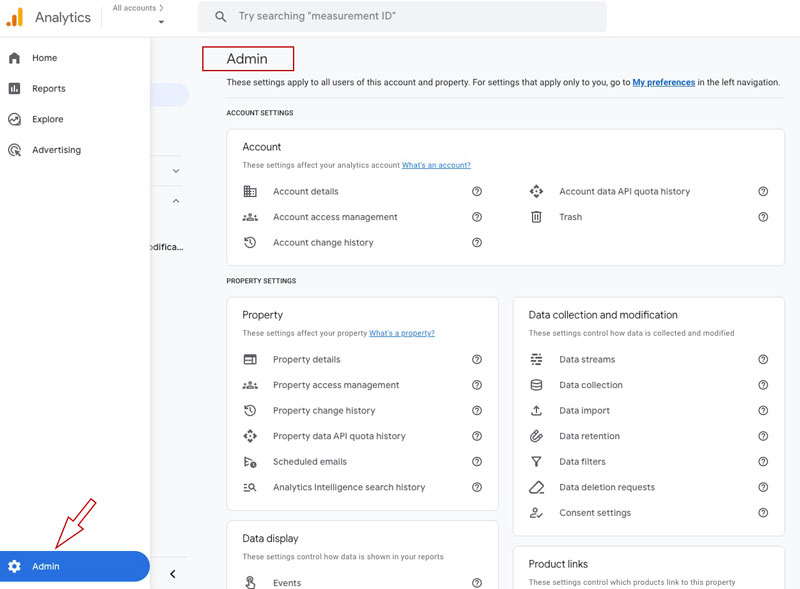The image size is (800, 589).
Task: Select Admin in the left navigation
Action: click(45, 564)
